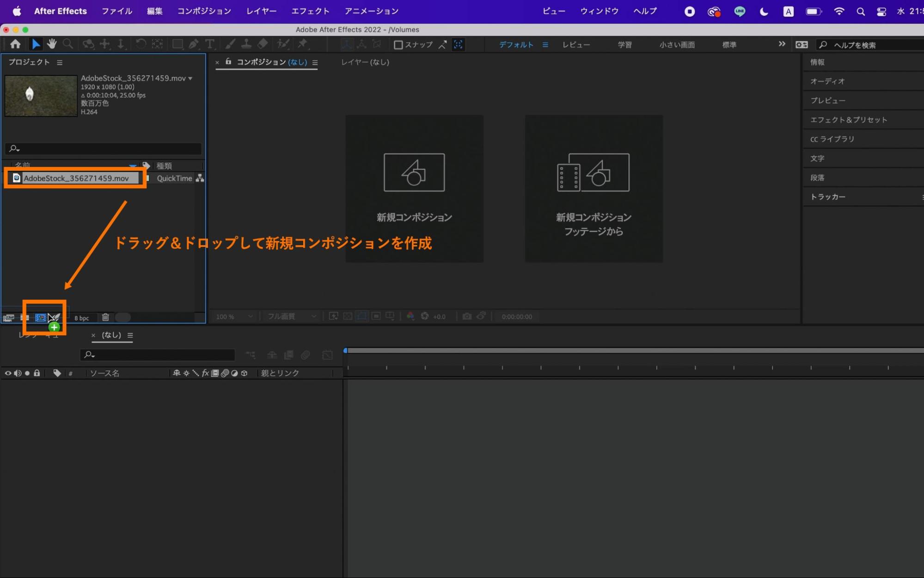This screenshot has height=578, width=924.
Task: Select the Clone Stamp tool
Action: [246, 44]
